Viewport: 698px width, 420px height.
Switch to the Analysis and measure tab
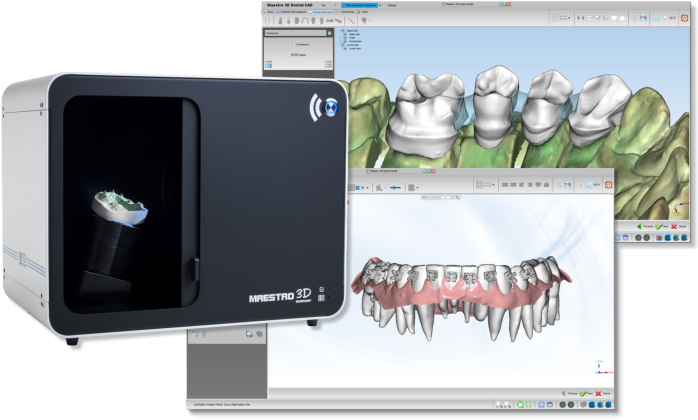292,12
